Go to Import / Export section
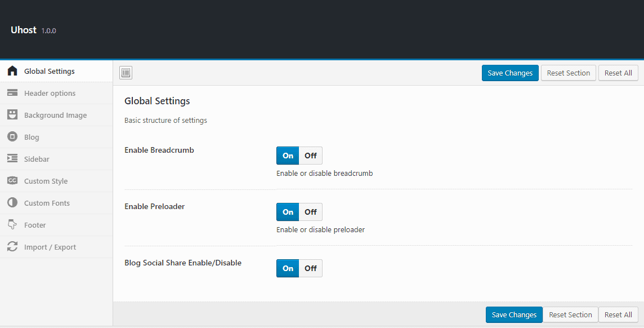The height and width of the screenshot is (328, 644). click(50, 247)
